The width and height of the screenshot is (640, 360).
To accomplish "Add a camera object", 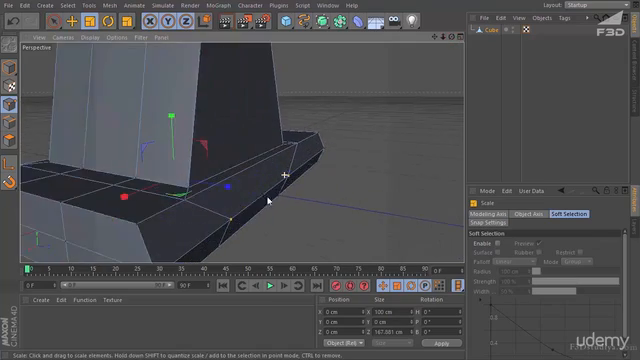I will click(x=394, y=21).
